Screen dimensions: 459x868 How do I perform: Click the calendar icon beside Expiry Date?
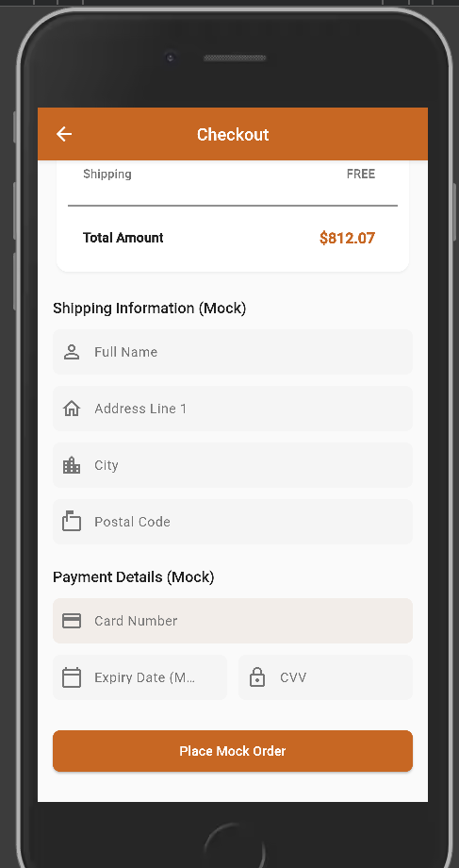72,677
